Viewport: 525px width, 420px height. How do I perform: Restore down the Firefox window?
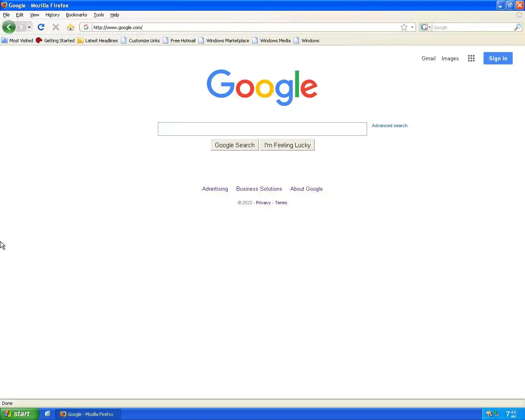click(510, 5)
